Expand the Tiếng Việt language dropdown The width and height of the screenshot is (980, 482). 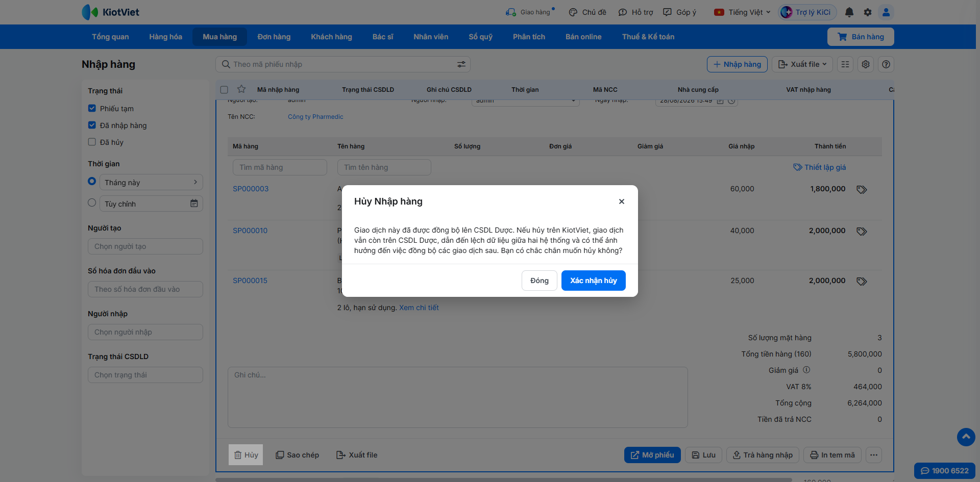click(742, 12)
